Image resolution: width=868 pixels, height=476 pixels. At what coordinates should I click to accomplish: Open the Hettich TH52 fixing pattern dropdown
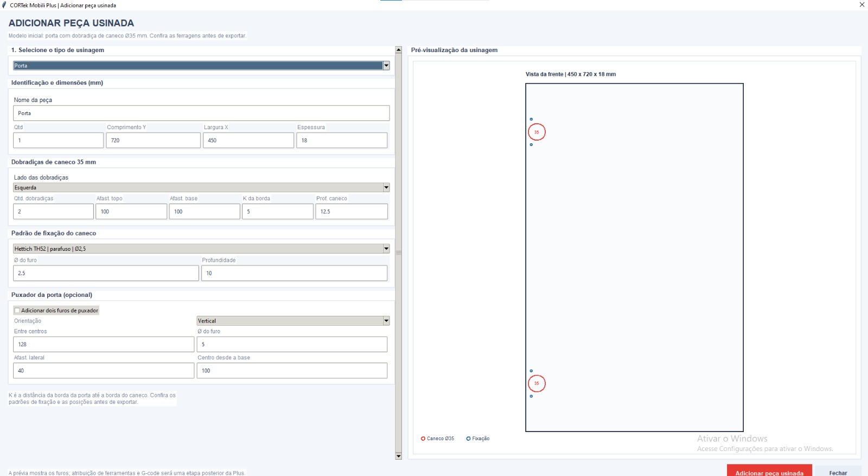point(201,249)
